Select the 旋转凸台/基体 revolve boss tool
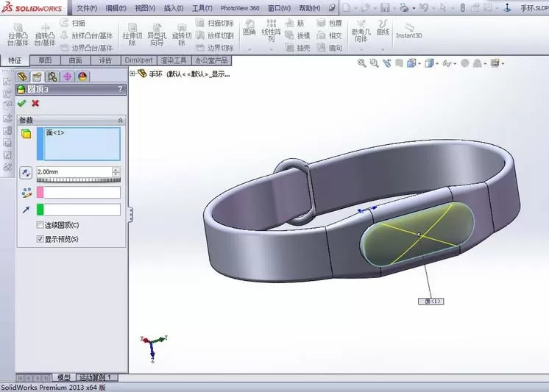Viewport: 549px width, 392px height. [45, 35]
